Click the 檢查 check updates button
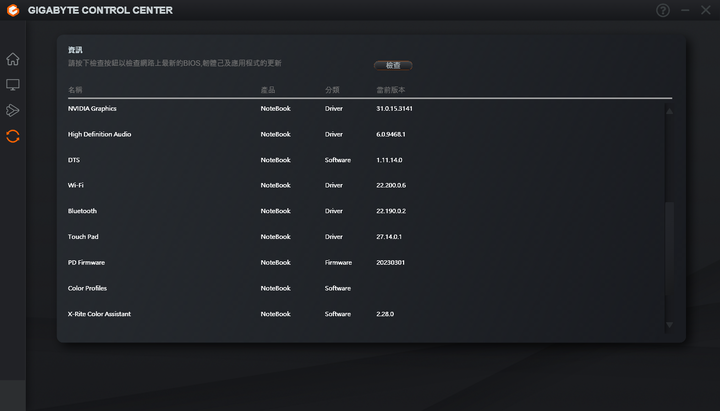 click(393, 65)
